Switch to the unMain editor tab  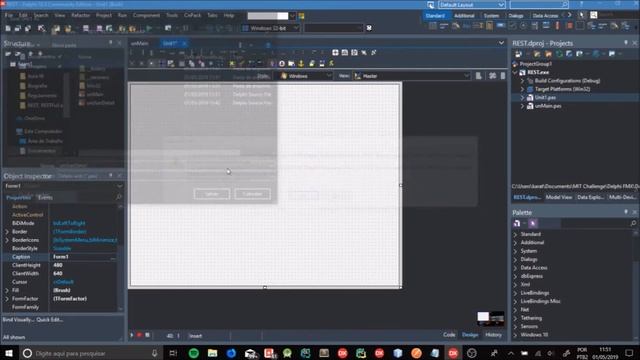pos(140,43)
